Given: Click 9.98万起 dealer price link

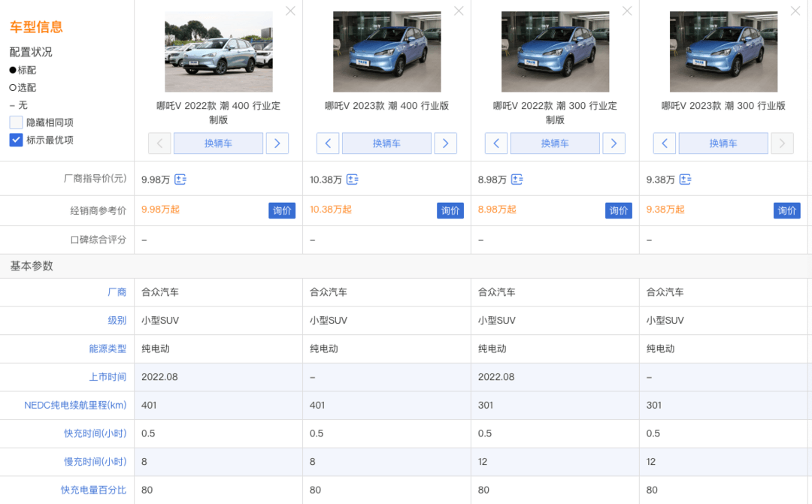Looking at the screenshot, I should coord(161,210).
